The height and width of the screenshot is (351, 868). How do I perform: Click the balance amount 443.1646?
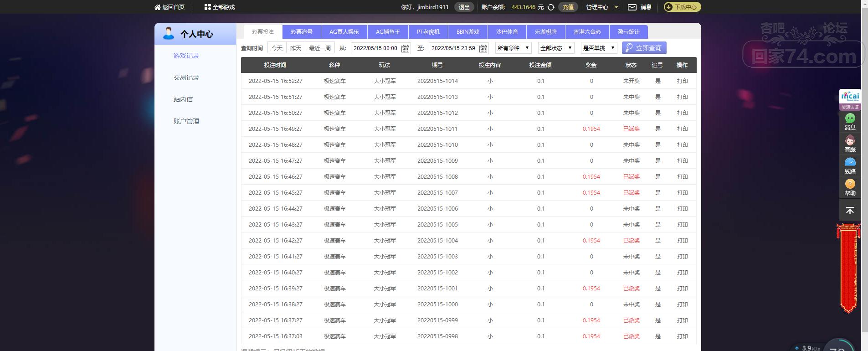coord(524,7)
